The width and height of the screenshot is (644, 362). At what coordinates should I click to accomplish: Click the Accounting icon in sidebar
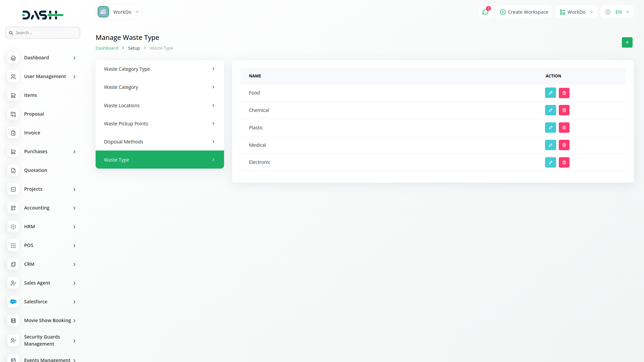coord(13,208)
